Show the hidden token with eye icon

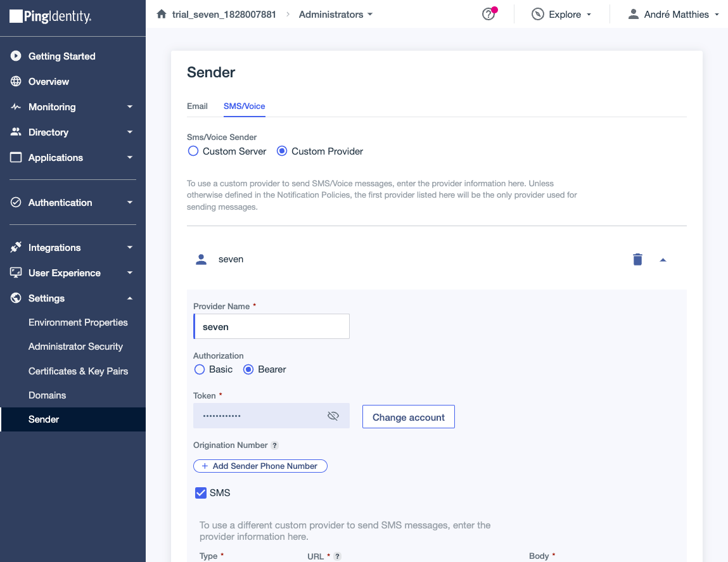[333, 416]
